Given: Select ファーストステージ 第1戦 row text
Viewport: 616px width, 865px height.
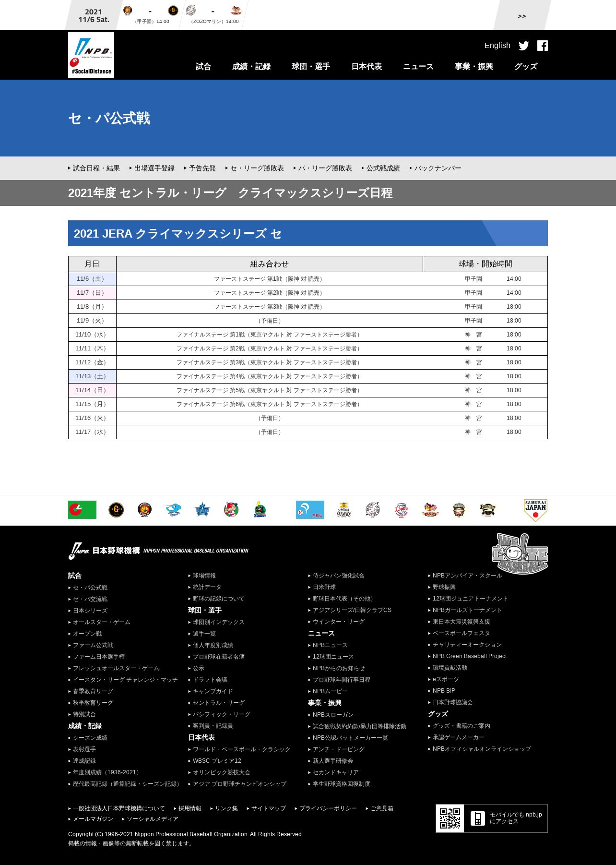Looking at the screenshot, I should tap(270, 279).
